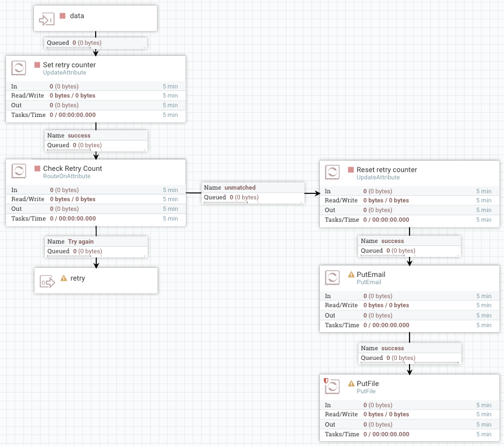Click the Set retry counter stopped indicator

pyautogui.click(x=37, y=65)
